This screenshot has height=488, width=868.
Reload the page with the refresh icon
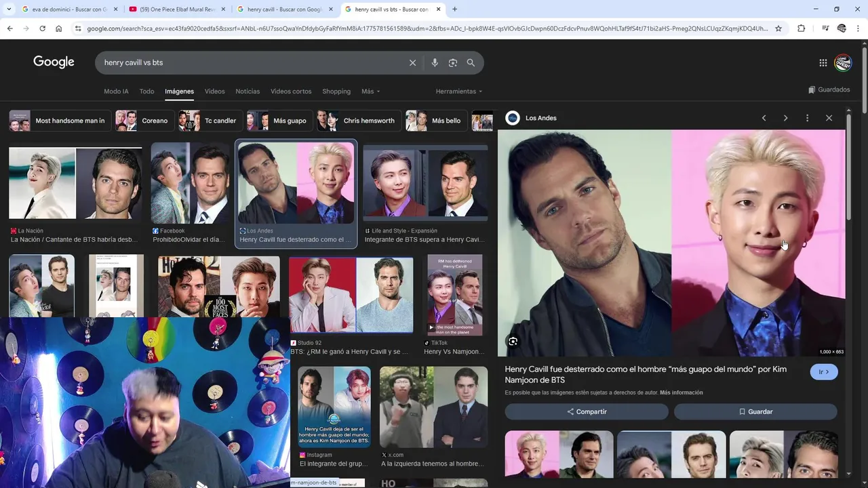click(42, 28)
